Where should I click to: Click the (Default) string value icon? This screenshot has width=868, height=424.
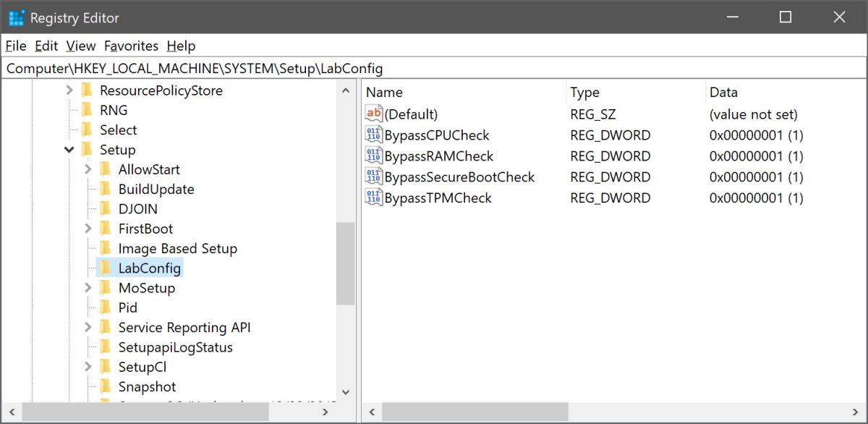374,114
